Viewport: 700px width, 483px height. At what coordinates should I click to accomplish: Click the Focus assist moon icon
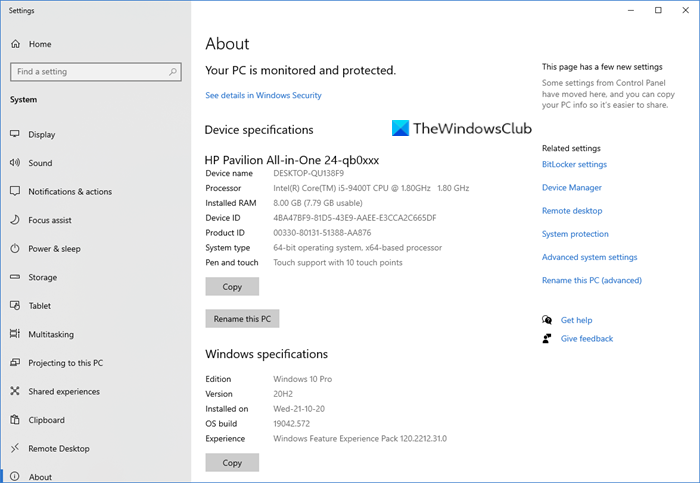15,220
